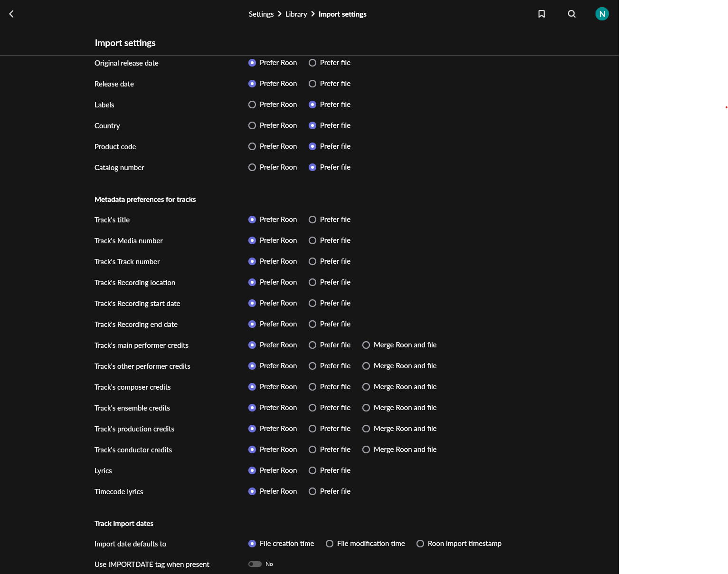
Task: Open search with the magnifier icon
Action: click(x=572, y=14)
